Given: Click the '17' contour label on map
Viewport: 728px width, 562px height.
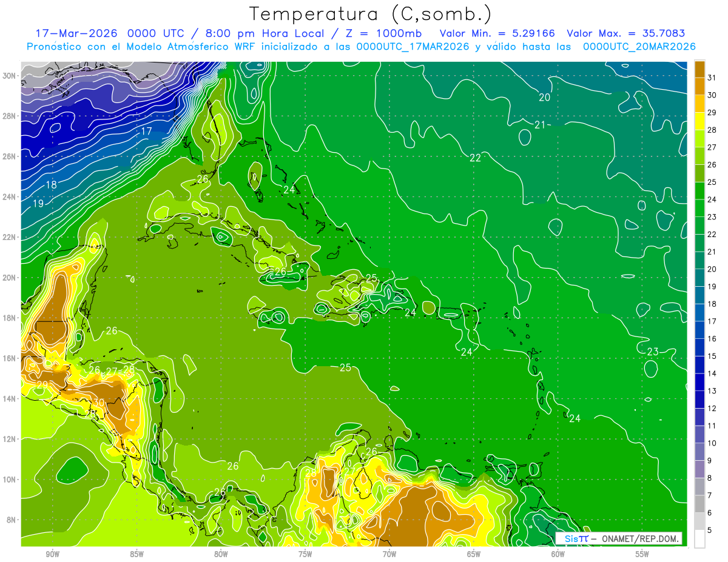Looking at the screenshot, I should pos(146,131).
